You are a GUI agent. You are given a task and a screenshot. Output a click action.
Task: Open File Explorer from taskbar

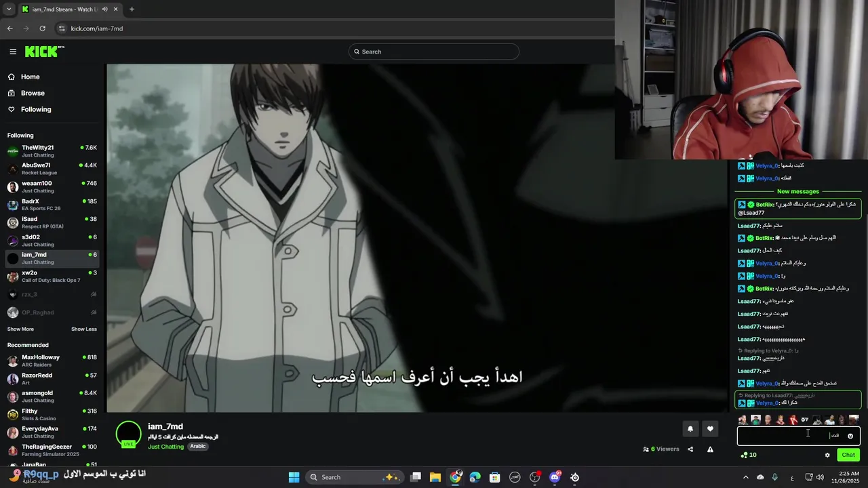tap(435, 477)
